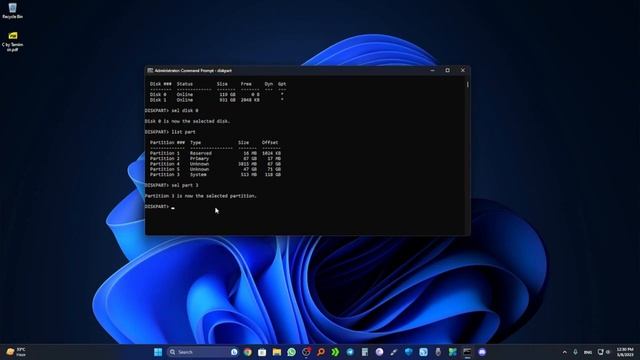Screen dimensions: 640x360
Task: Show hidden system tray icons
Action: [564, 352]
